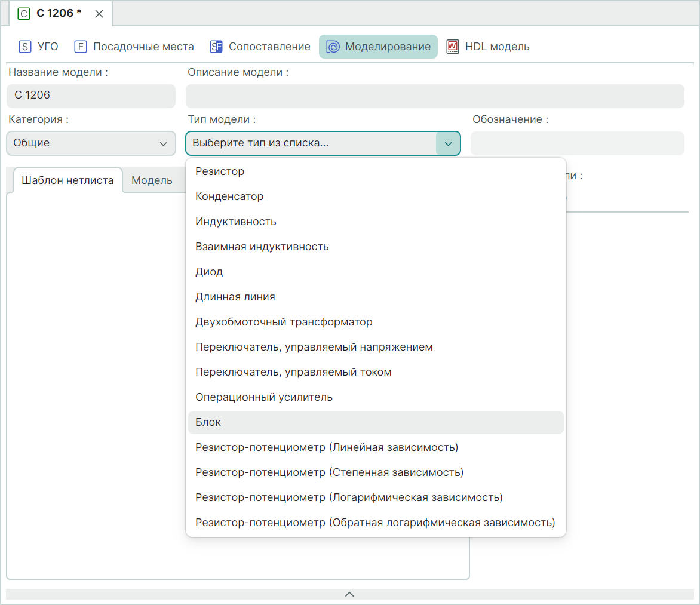Image resolution: width=700 pixels, height=605 pixels.
Task: Choose Резистор from model type list
Action: tap(220, 171)
